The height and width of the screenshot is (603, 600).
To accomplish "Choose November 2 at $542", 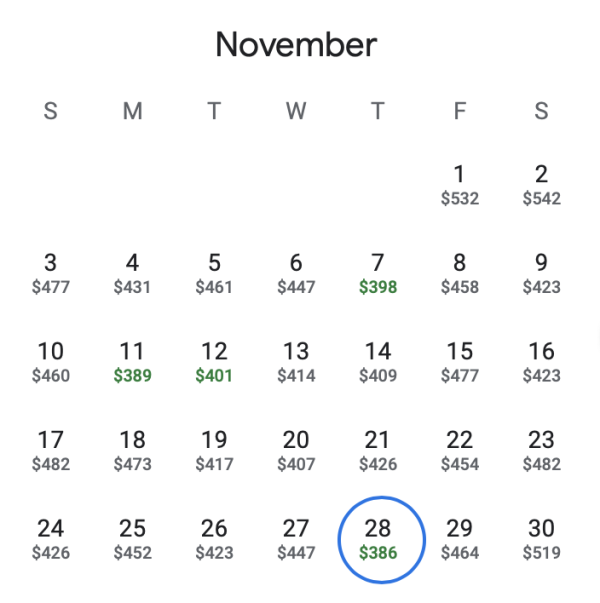I will click(x=541, y=185).
